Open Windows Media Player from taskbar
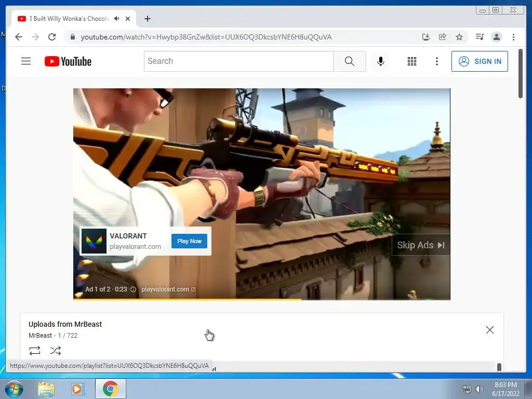532x399 pixels. [x=77, y=389]
